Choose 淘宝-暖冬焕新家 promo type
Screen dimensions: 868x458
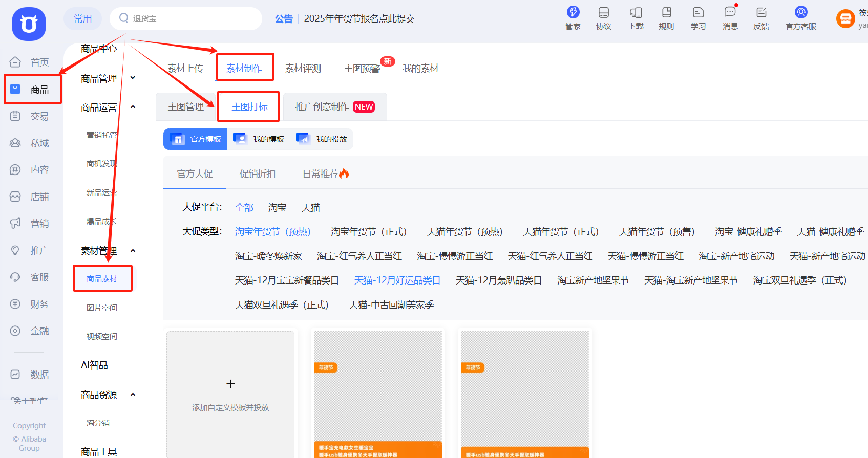(x=268, y=256)
